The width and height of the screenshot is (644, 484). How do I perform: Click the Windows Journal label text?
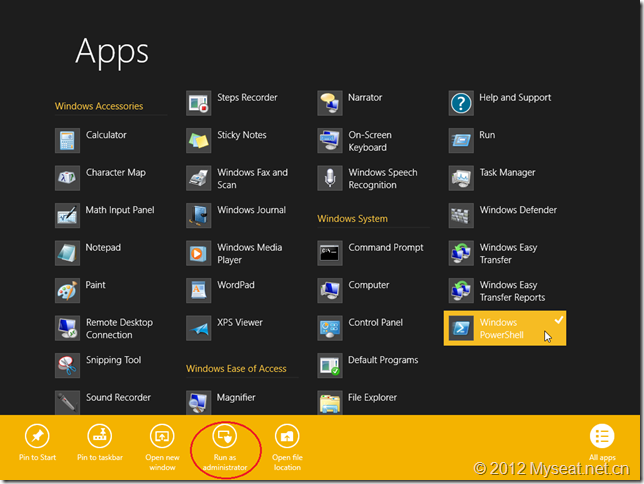(251, 210)
